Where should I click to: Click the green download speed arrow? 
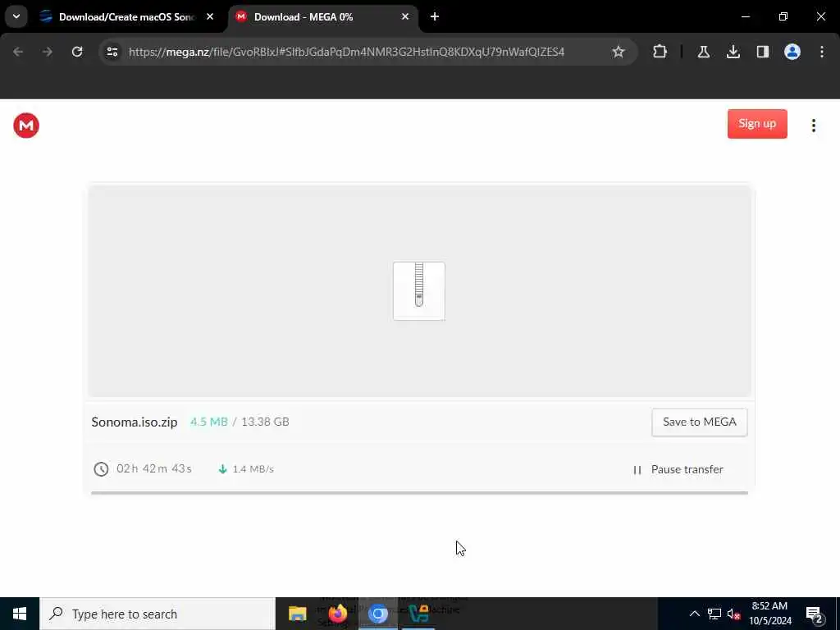(223, 469)
